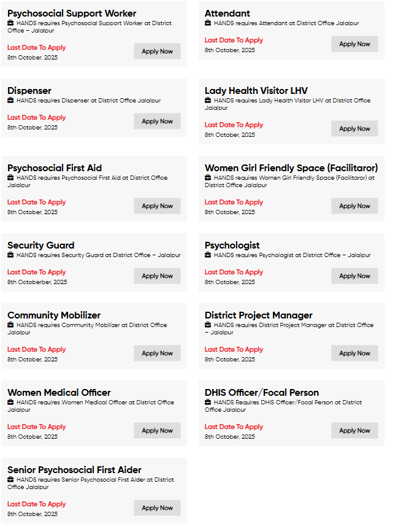
Task: Click Apply Now for Attendant
Action: pos(354,44)
